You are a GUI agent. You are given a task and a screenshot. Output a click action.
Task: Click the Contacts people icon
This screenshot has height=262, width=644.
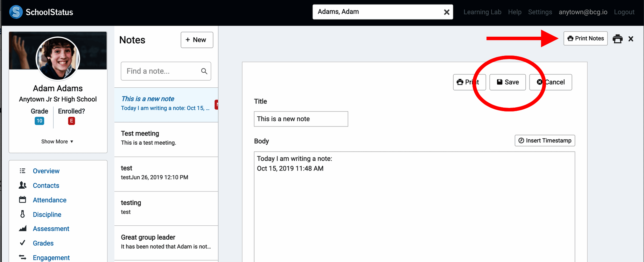pos(22,185)
